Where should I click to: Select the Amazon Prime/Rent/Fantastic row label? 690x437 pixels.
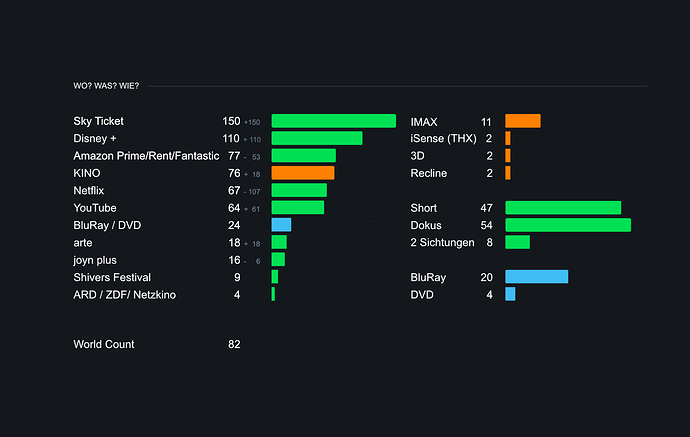146,156
